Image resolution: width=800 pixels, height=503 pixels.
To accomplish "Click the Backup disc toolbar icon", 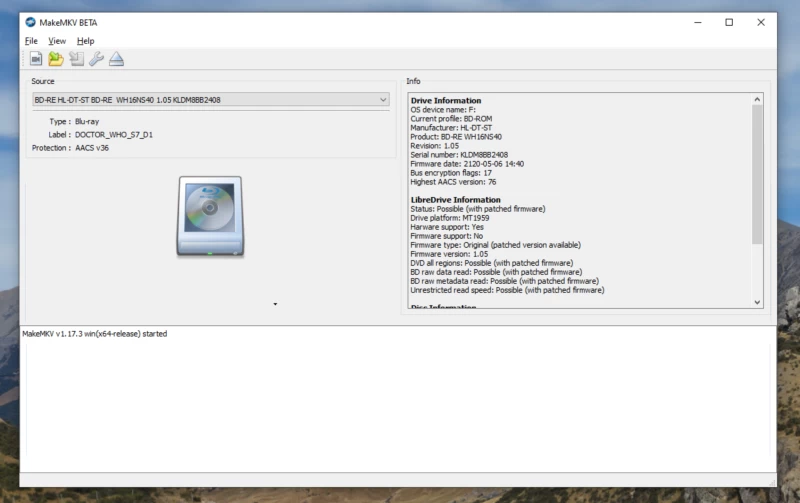I will (x=76, y=60).
